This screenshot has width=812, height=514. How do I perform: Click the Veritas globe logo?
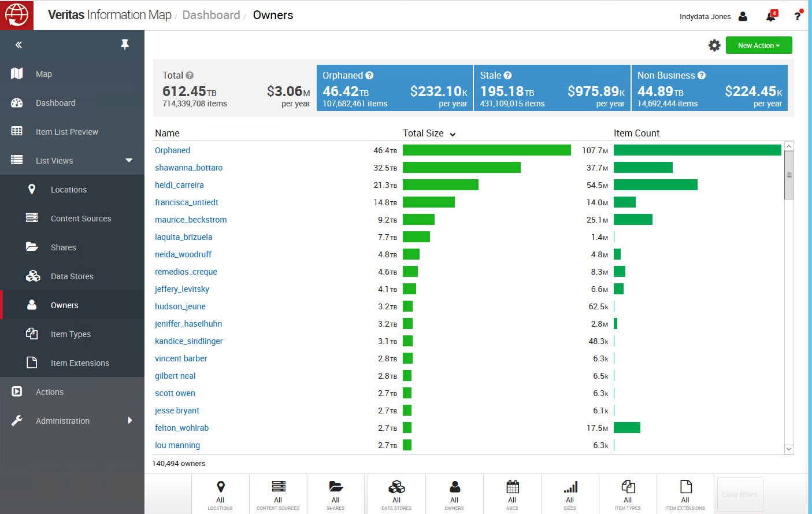(x=17, y=15)
